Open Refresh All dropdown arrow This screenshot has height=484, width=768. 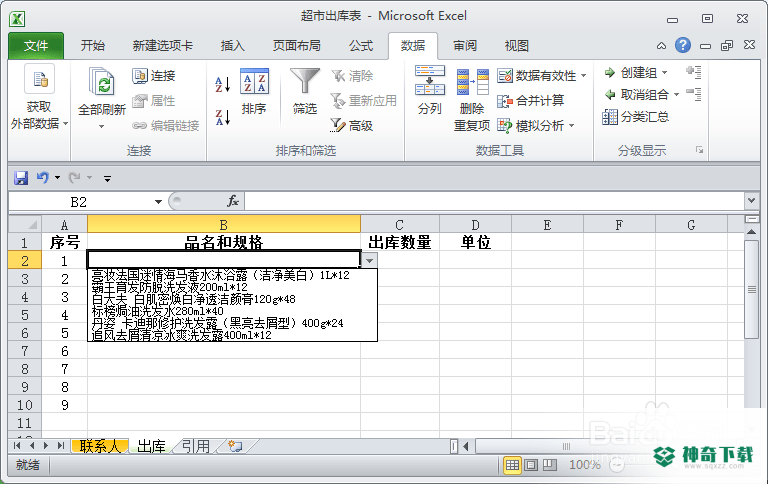[x=101, y=127]
